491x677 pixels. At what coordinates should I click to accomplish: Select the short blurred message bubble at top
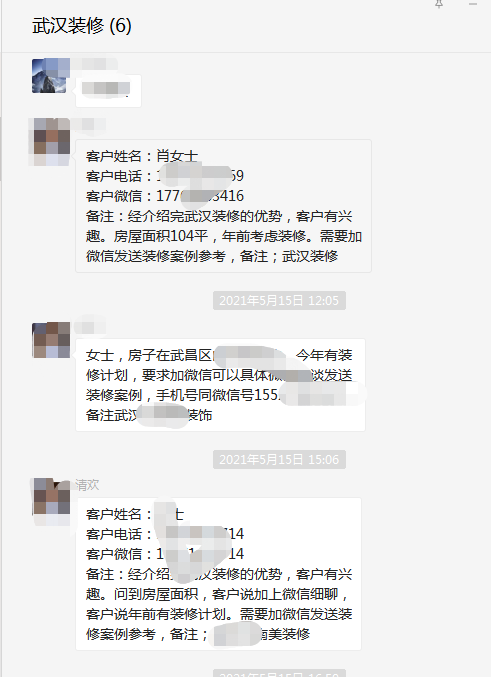[x=108, y=90]
